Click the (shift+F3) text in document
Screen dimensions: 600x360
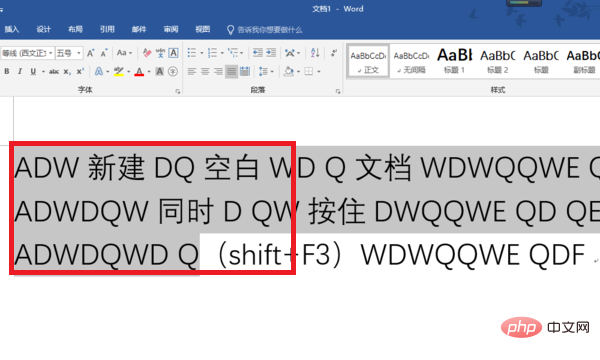279,254
